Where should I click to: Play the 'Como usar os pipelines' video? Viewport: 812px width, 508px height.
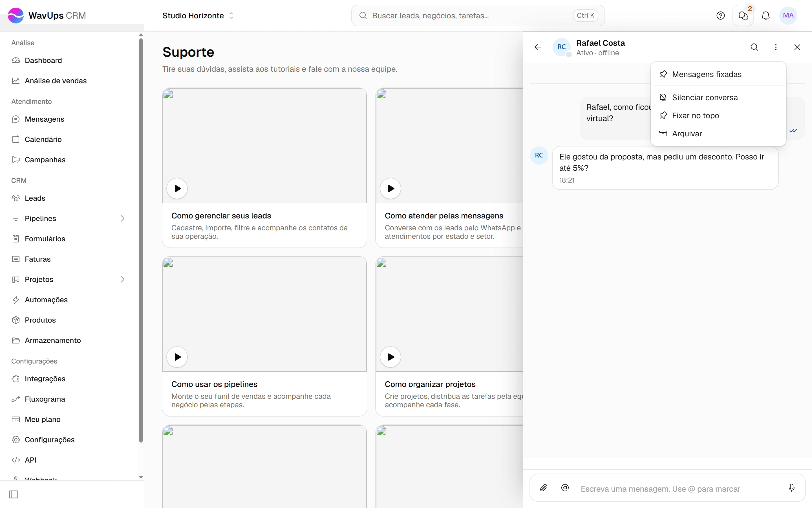point(177,357)
